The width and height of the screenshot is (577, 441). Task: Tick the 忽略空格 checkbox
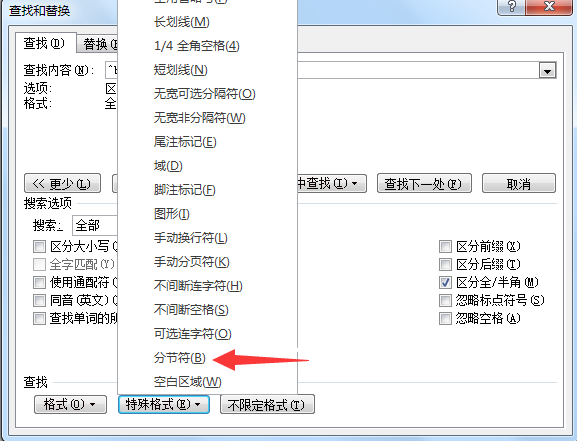[445, 318]
